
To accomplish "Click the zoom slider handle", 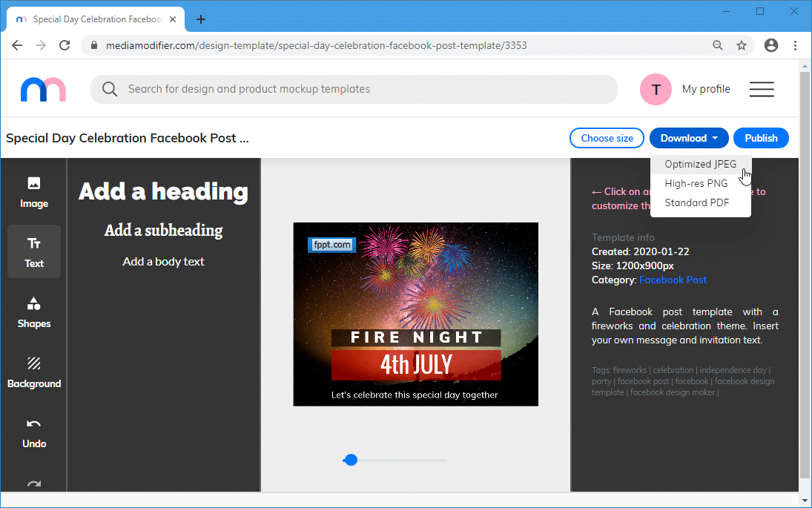I will tap(351, 460).
